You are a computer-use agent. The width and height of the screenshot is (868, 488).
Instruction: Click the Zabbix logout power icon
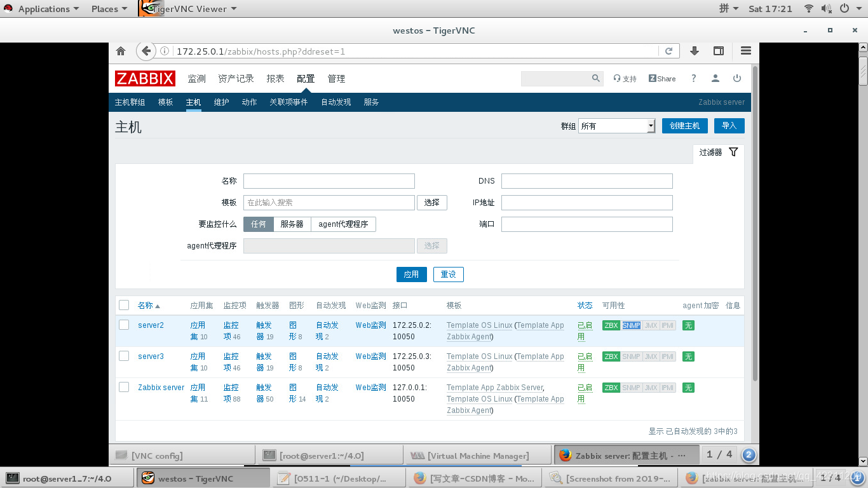pos(737,78)
